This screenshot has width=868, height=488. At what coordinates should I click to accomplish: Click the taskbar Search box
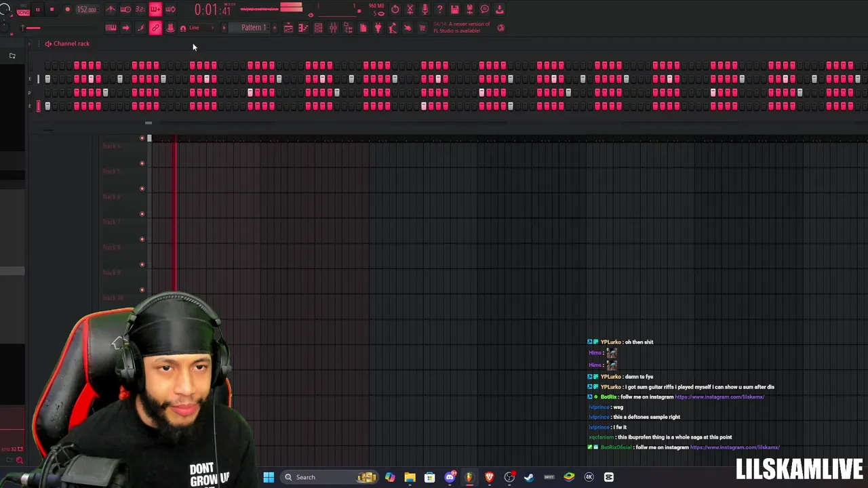[x=329, y=477]
